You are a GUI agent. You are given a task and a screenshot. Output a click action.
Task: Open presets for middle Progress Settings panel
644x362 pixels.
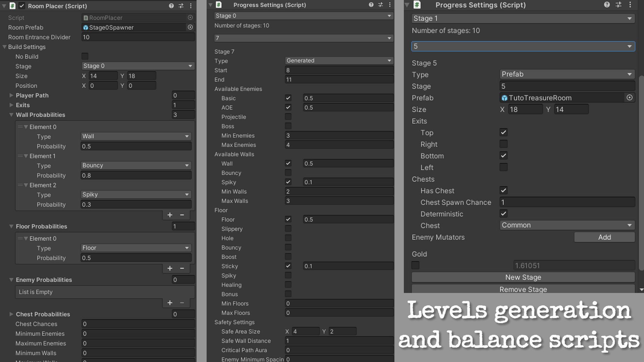[x=380, y=5]
